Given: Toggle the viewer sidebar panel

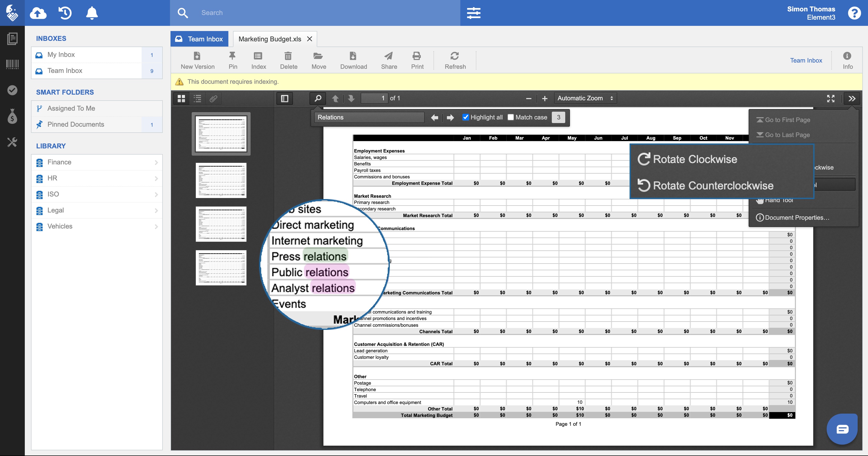Looking at the screenshot, I should [284, 98].
